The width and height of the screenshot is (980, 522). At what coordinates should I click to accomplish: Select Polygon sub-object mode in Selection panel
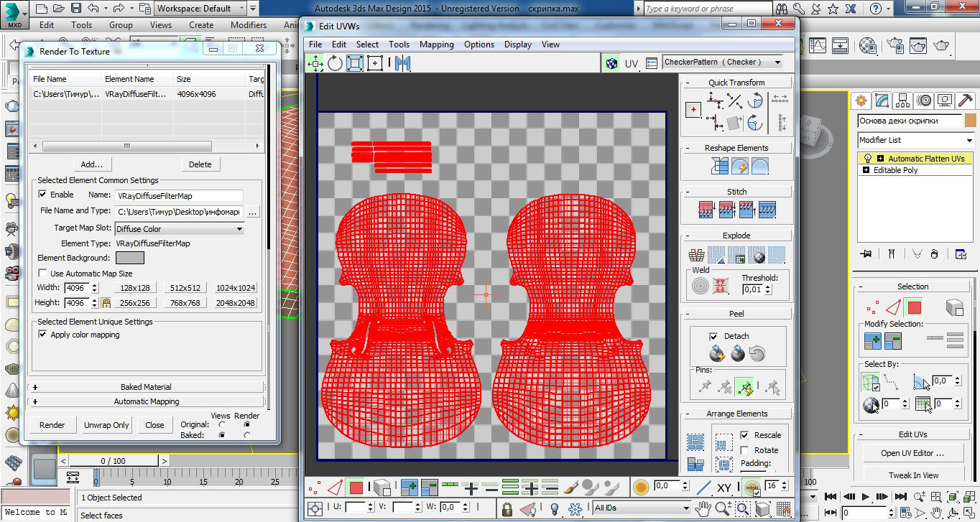914,308
